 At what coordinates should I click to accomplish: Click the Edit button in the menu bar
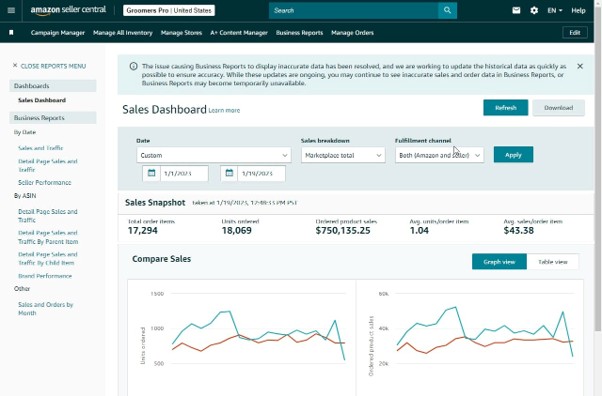click(575, 33)
